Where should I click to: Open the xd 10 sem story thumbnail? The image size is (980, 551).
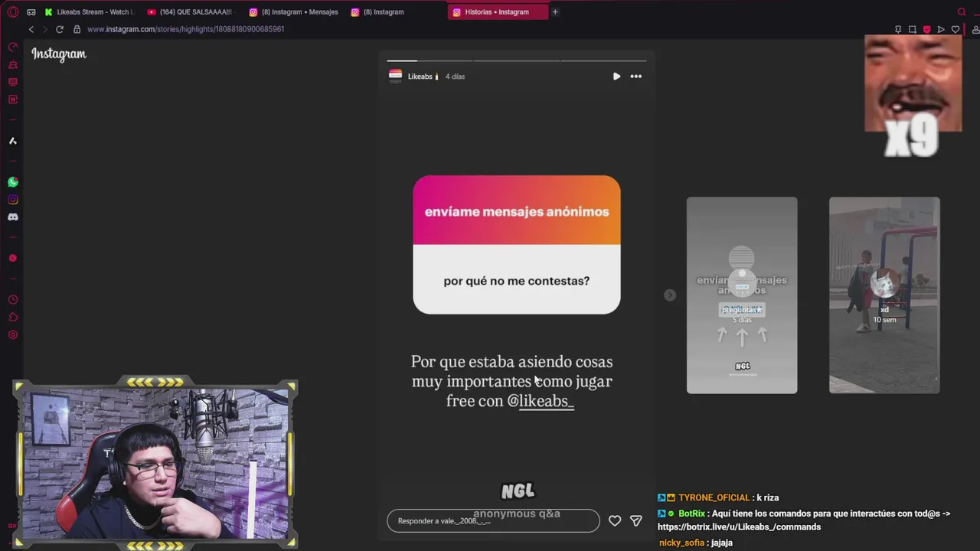[884, 295]
